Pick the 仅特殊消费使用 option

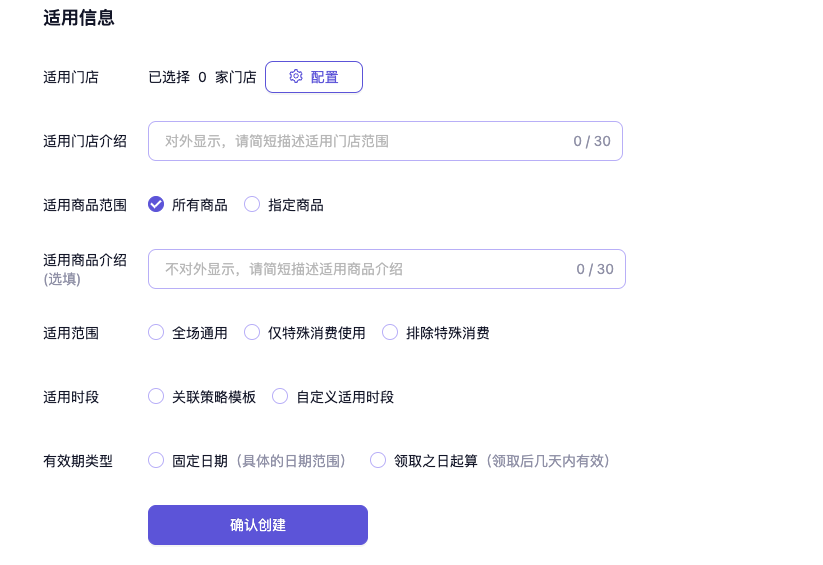(252, 333)
